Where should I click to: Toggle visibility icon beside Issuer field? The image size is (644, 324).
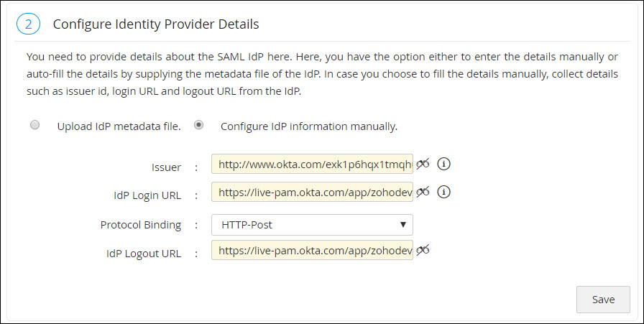[423, 165]
